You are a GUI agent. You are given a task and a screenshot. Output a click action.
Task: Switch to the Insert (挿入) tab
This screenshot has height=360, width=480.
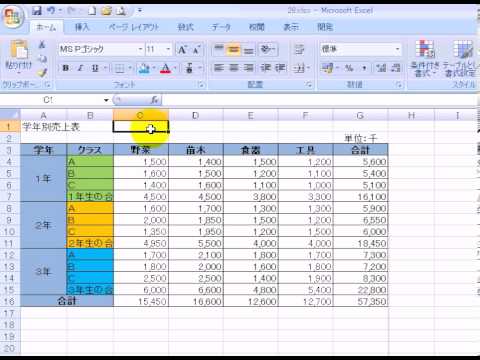click(82, 27)
